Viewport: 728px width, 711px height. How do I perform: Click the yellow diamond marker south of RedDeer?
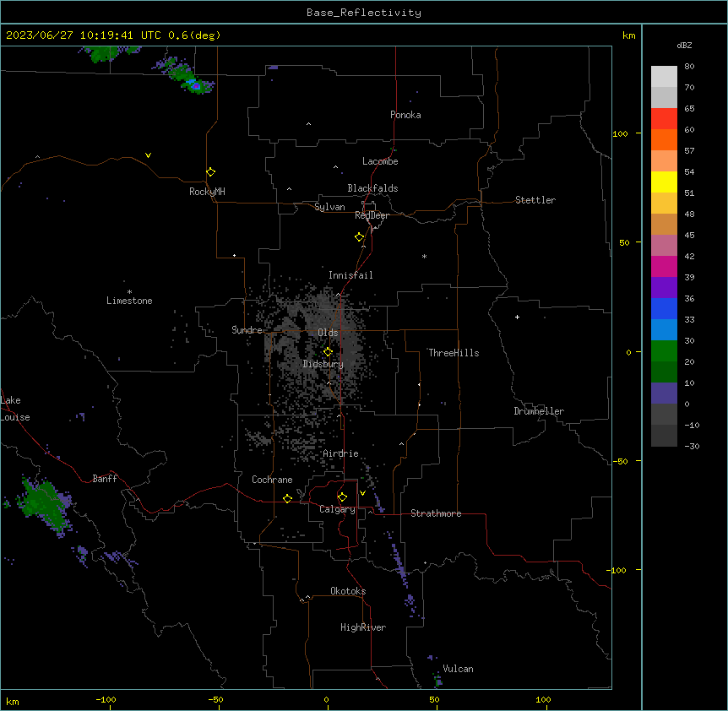tap(360, 236)
